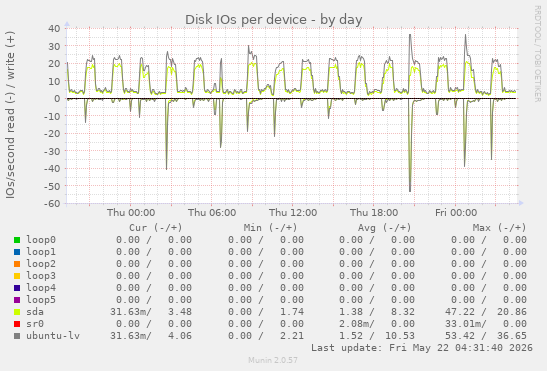Click the yellow loop3 legend swatch

click(17, 276)
